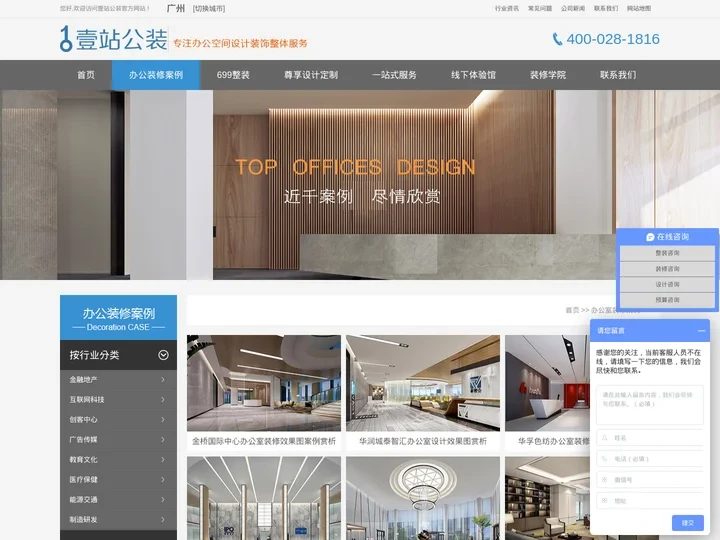Screen dimensions: 720x540
Task: Focus the 微信号 input field
Action: 650,480
